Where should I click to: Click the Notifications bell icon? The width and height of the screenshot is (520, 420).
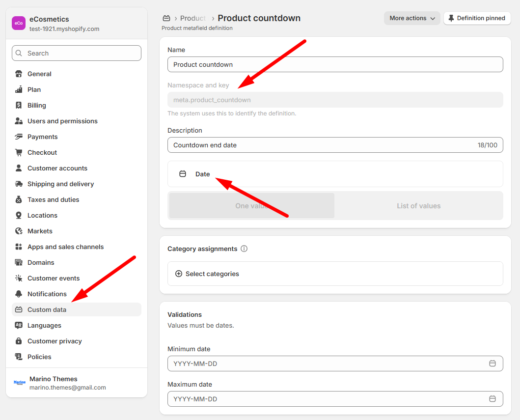(x=19, y=294)
